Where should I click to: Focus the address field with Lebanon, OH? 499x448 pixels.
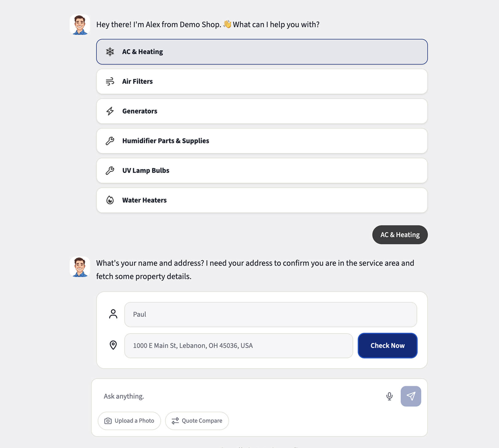(238, 346)
